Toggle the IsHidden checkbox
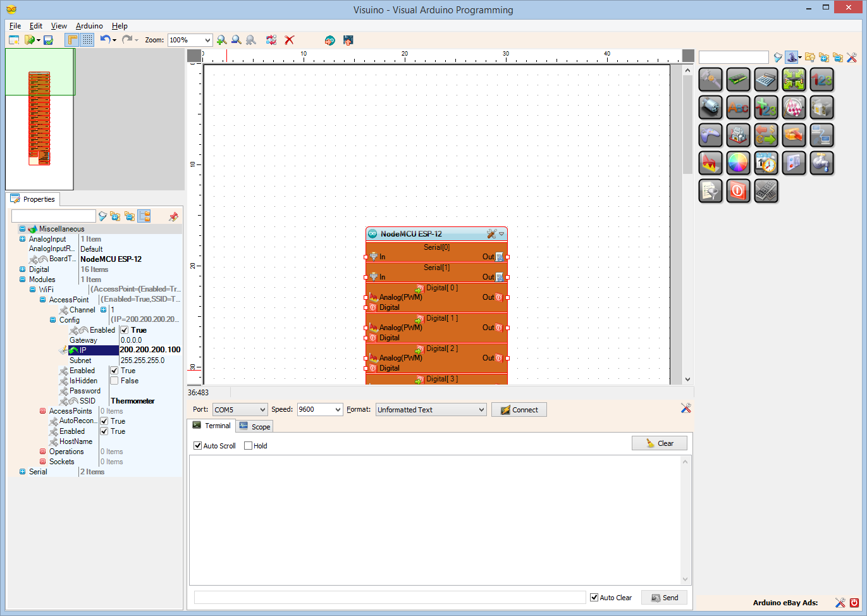Viewport: 867px width, 616px height. 114,381
